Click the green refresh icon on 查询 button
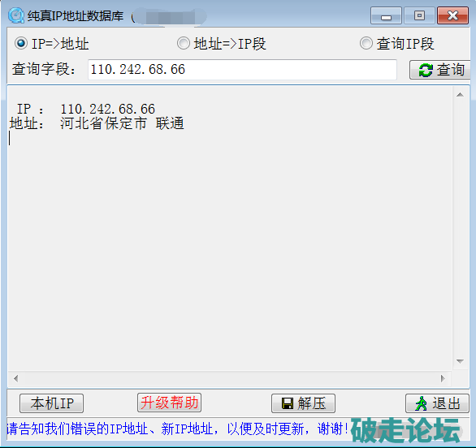Viewport: 476px width, 448px height. (x=426, y=70)
